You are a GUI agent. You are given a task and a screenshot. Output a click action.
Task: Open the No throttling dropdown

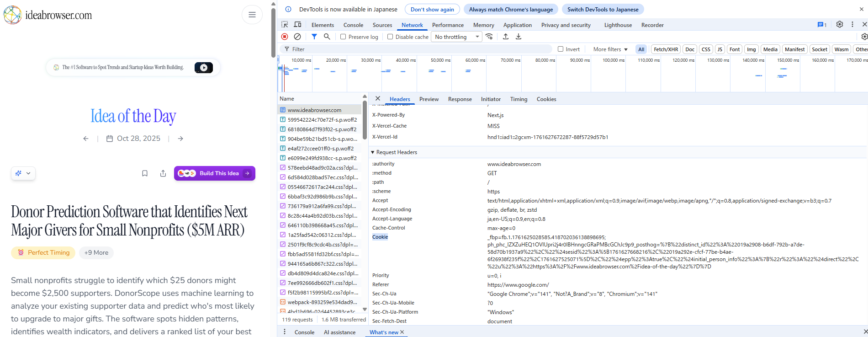click(x=457, y=37)
